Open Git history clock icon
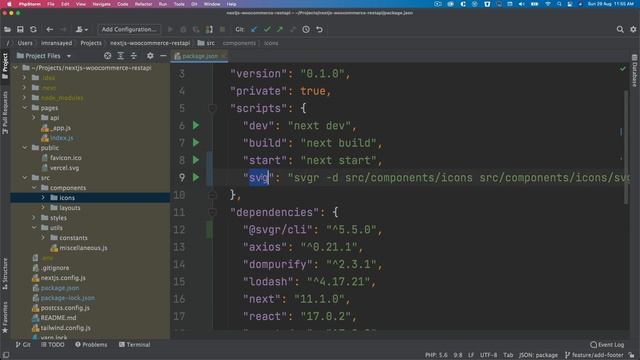This screenshot has height=360, width=640. (x=306, y=29)
